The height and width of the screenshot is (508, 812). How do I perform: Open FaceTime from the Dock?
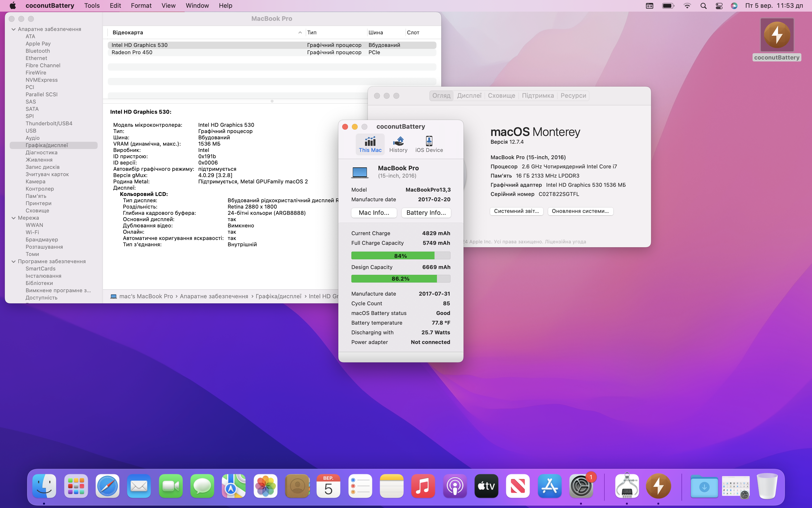(x=170, y=486)
